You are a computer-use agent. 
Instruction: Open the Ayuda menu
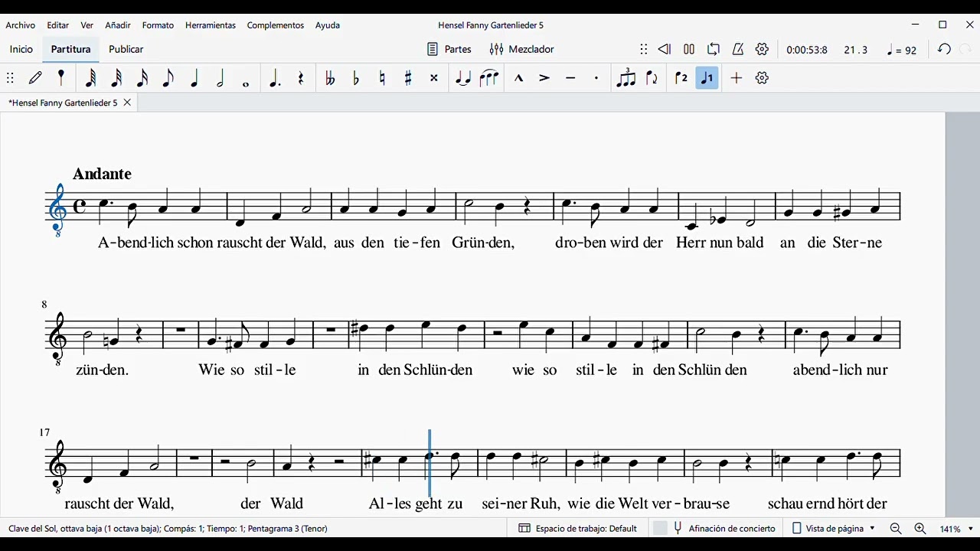328,25
